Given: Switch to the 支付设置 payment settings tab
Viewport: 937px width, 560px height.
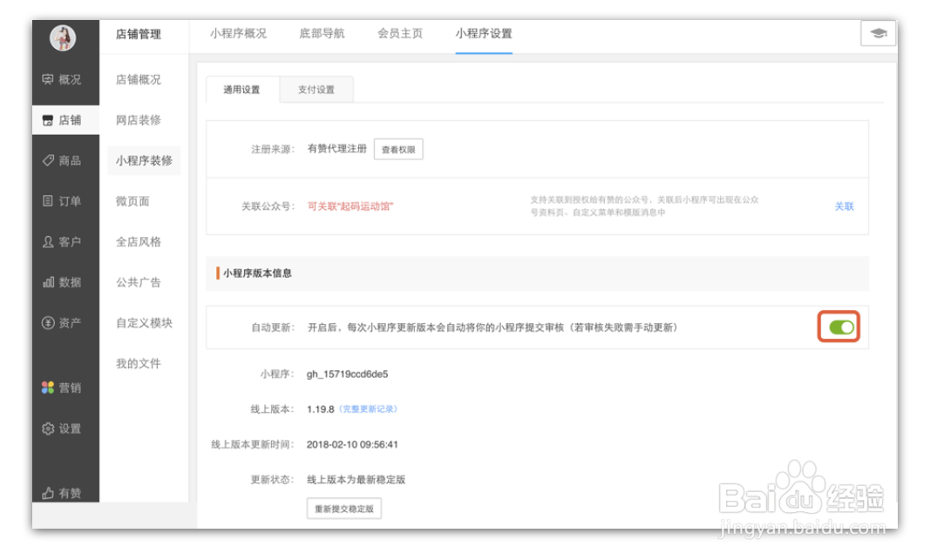Looking at the screenshot, I should pos(315,90).
